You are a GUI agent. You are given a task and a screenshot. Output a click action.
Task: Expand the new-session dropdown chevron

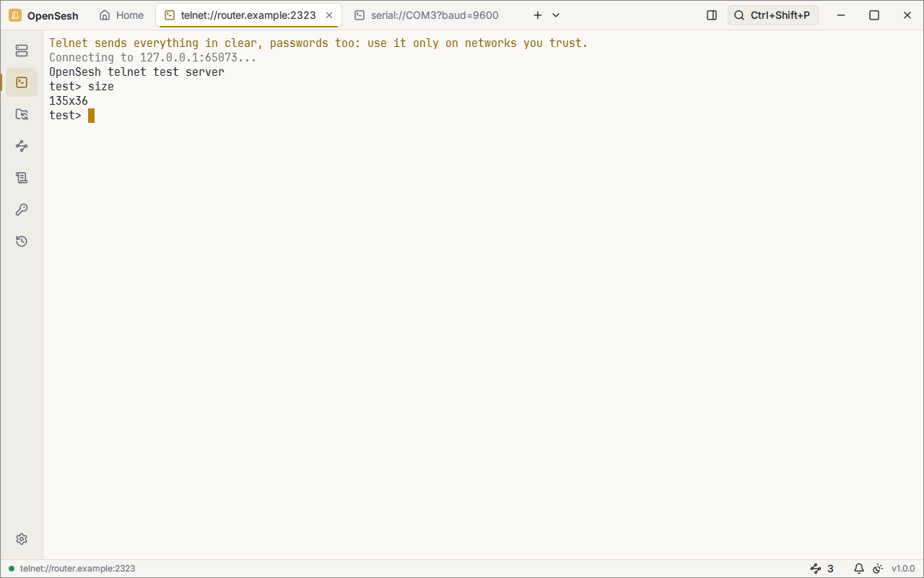[x=556, y=15]
